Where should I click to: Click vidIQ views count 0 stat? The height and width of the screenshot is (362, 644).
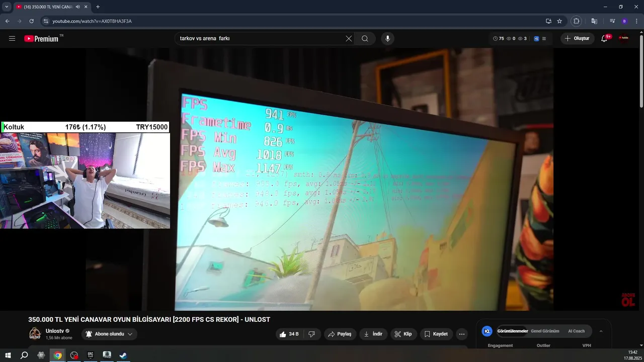[x=511, y=39]
